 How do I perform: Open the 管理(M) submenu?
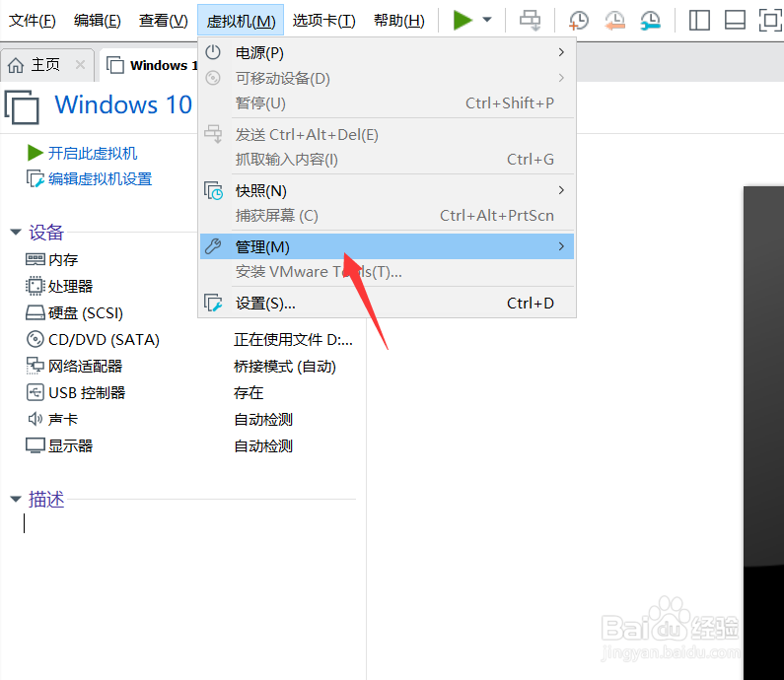click(387, 246)
